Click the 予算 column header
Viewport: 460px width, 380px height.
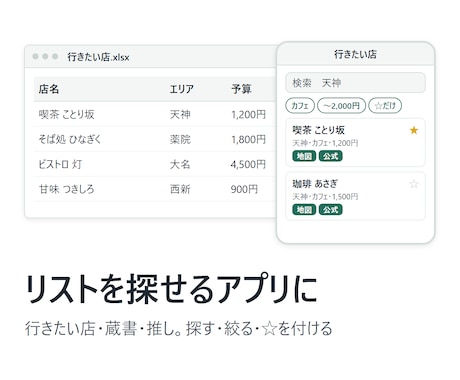(241, 89)
